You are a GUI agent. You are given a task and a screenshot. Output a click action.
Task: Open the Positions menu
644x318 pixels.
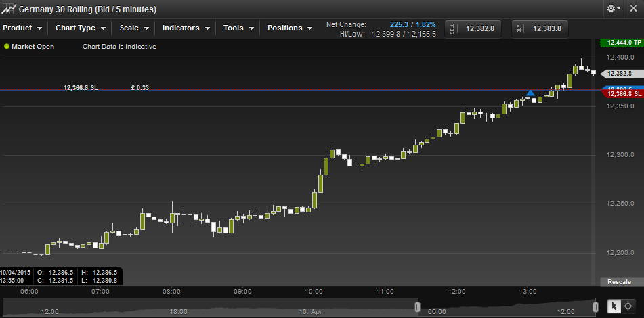click(290, 28)
